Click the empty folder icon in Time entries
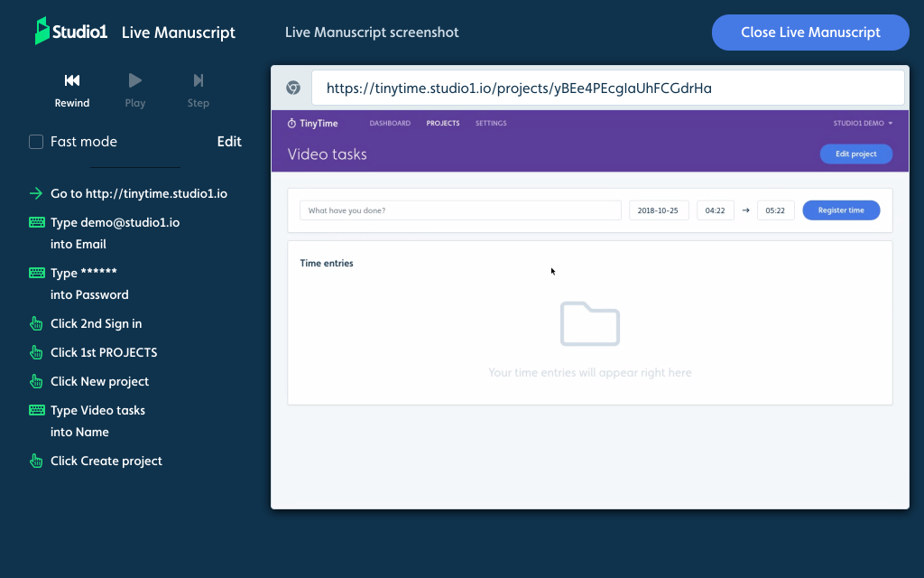924x578 pixels. [x=590, y=324]
